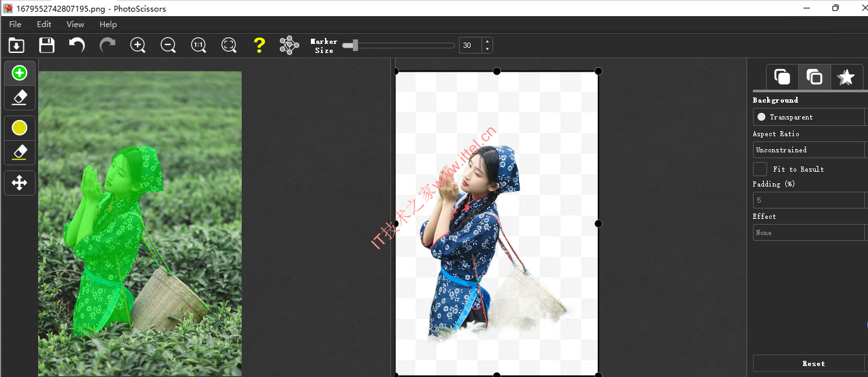The width and height of the screenshot is (868, 377).
Task: Click the Padding (%) input field
Action: [810, 200]
